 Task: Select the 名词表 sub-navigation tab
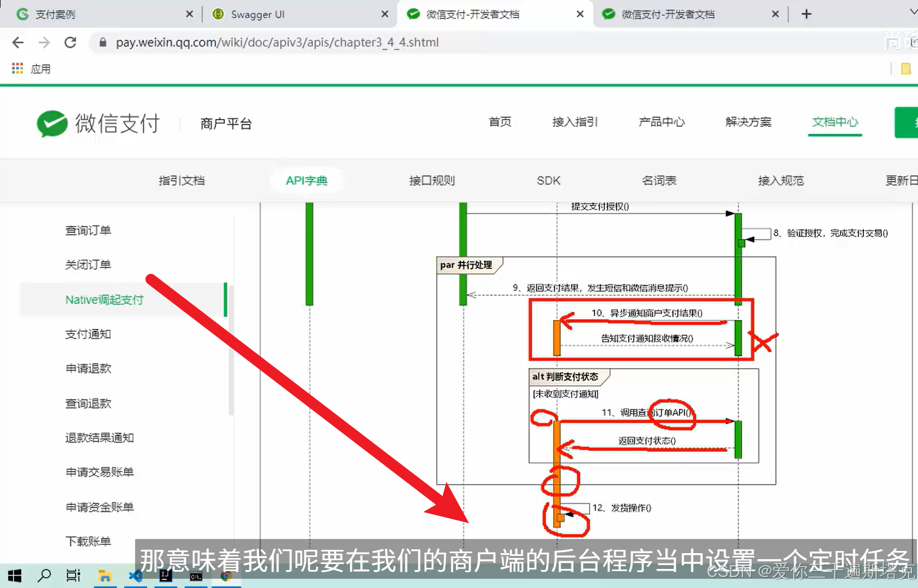tap(659, 181)
